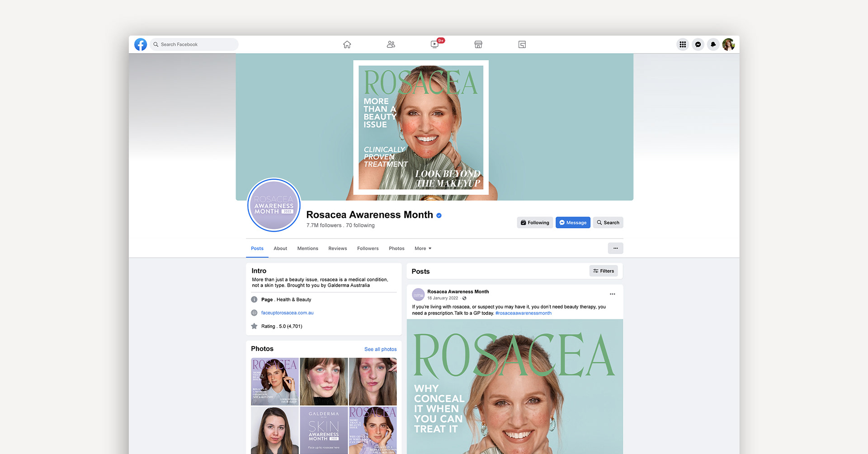This screenshot has height=454, width=868.
Task: Open the Friends icon in top bar
Action: (391, 44)
